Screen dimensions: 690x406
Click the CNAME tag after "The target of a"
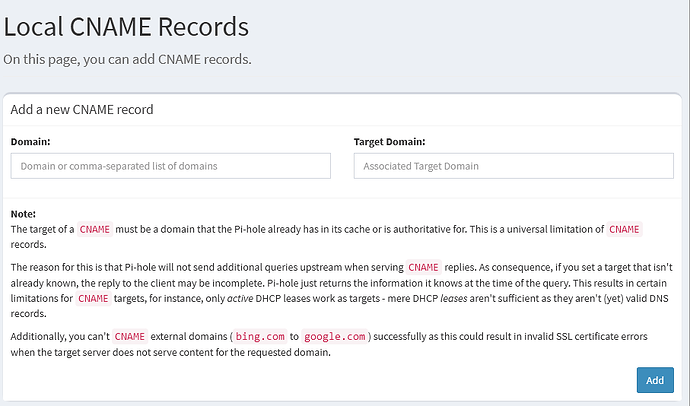(x=95, y=229)
